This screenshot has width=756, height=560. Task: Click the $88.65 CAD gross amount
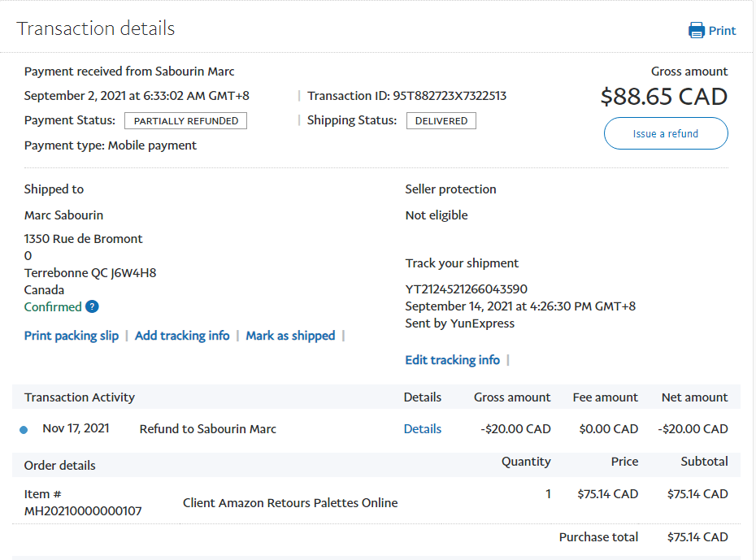click(663, 97)
